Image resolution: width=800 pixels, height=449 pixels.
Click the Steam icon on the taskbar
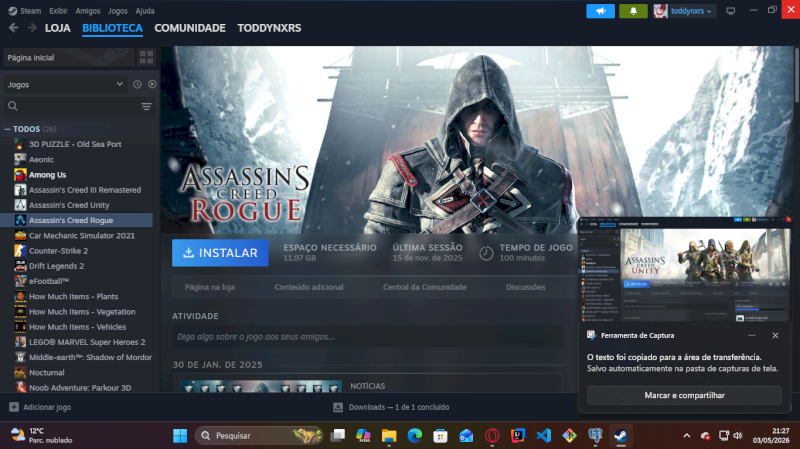(620, 436)
